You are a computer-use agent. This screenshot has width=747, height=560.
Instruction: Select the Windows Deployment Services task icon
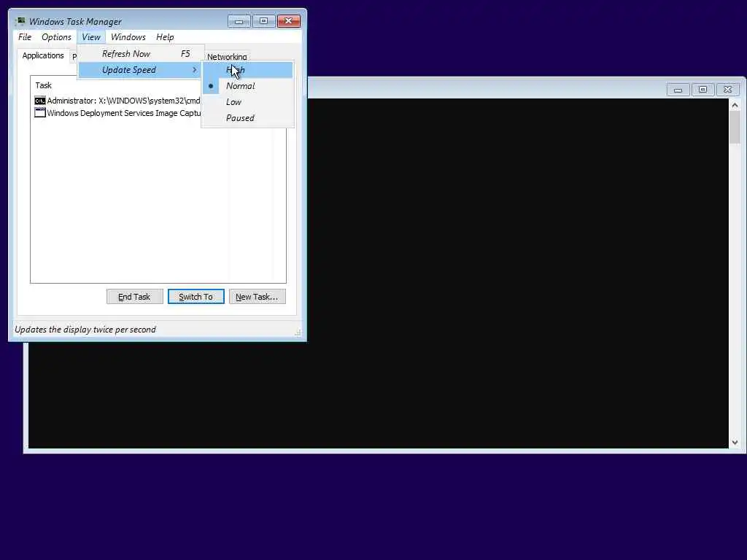[x=40, y=113]
